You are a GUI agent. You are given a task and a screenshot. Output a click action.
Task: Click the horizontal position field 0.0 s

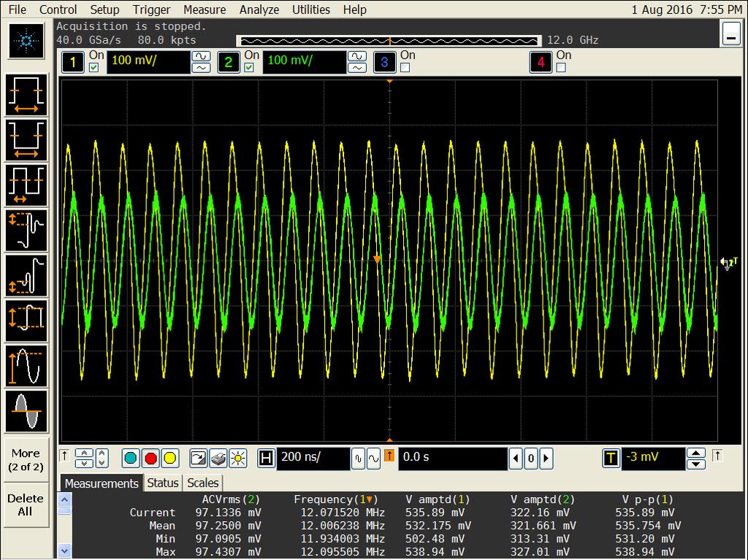pyautogui.click(x=453, y=459)
